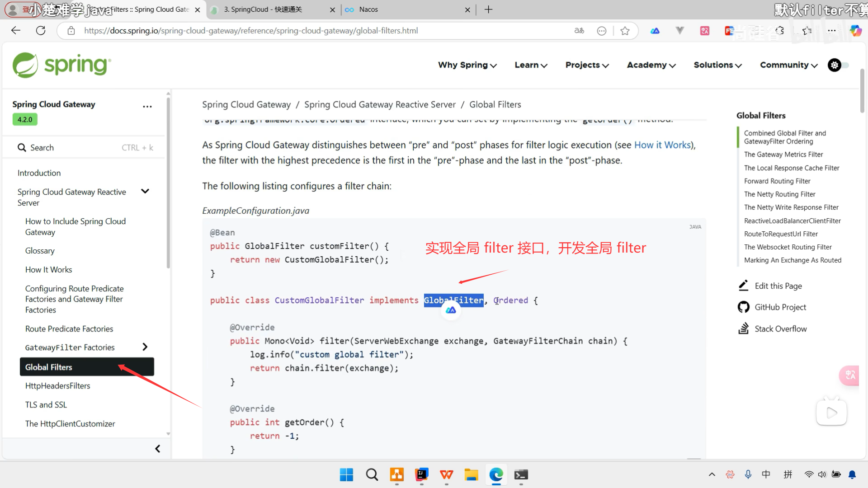Click the three-dots menu beside Spring Cloud Gateway
The image size is (868, 488).
tap(147, 107)
